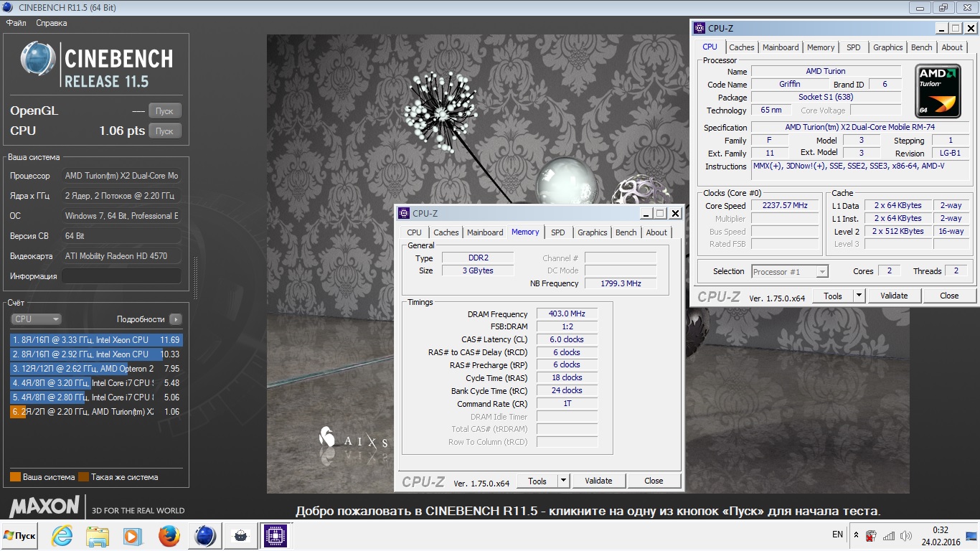Open the Файл menu in Cinebench
Viewport: 980px width, 551px height.
pyautogui.click(x=17, y=23)
